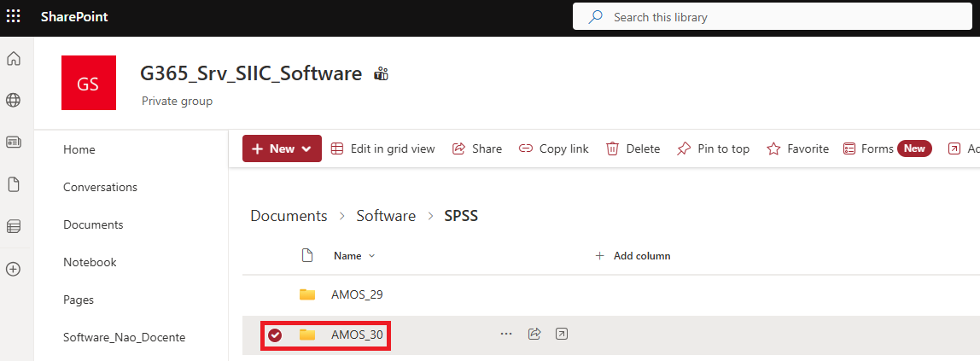Open the globe My sites icon
This screenshot has width=980, height=361.
coord(14,101)
